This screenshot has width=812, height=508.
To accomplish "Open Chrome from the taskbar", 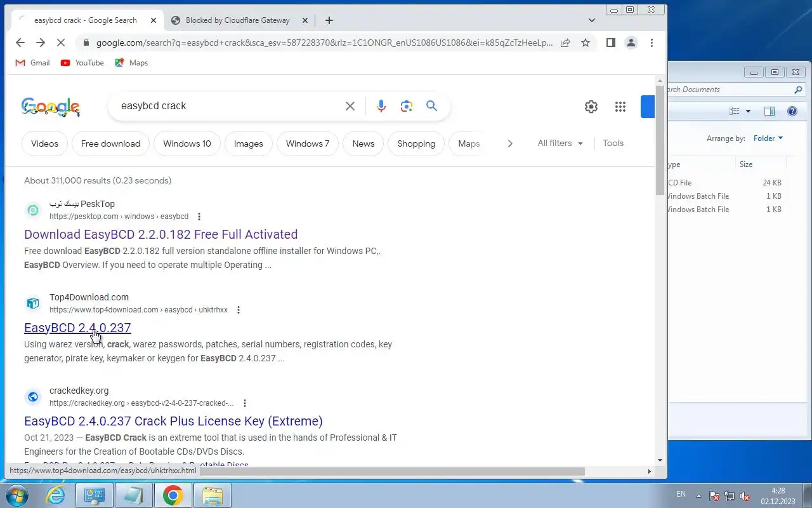I will pos(173,495).
